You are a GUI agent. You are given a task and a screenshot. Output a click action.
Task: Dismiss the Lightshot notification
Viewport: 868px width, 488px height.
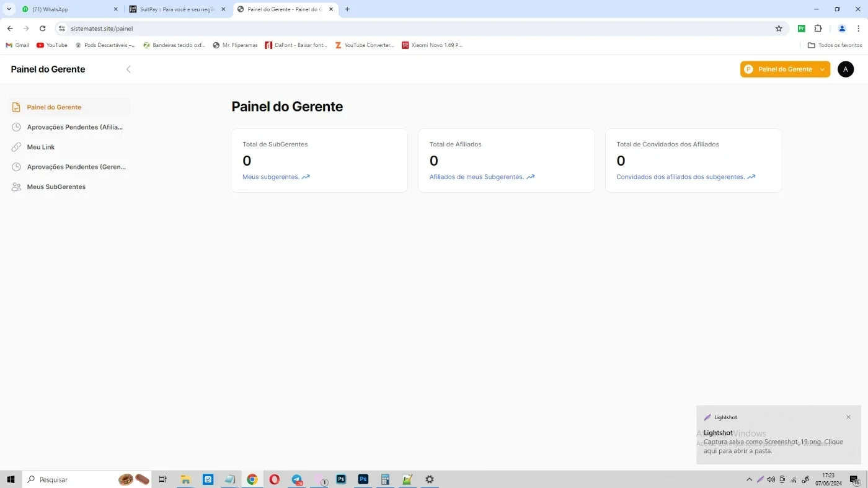[848, 417]
